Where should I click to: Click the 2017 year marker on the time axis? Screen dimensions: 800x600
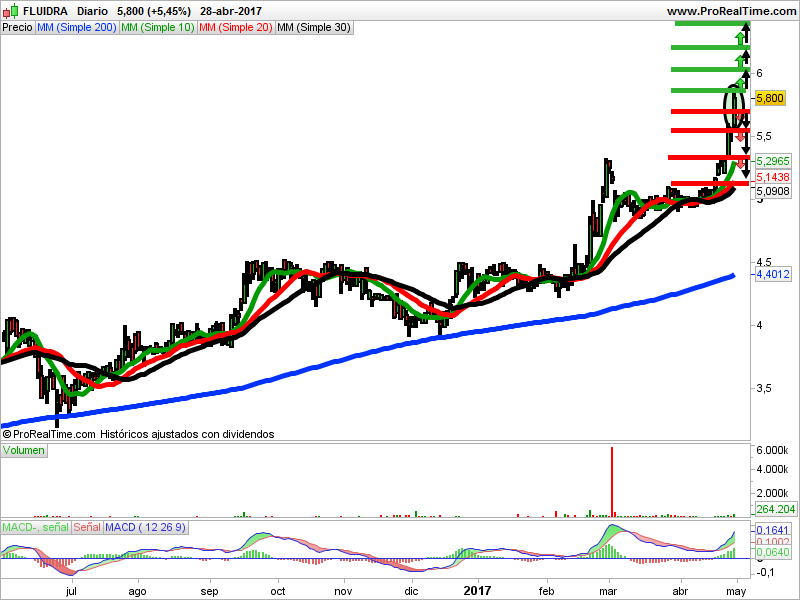(477, 591)
